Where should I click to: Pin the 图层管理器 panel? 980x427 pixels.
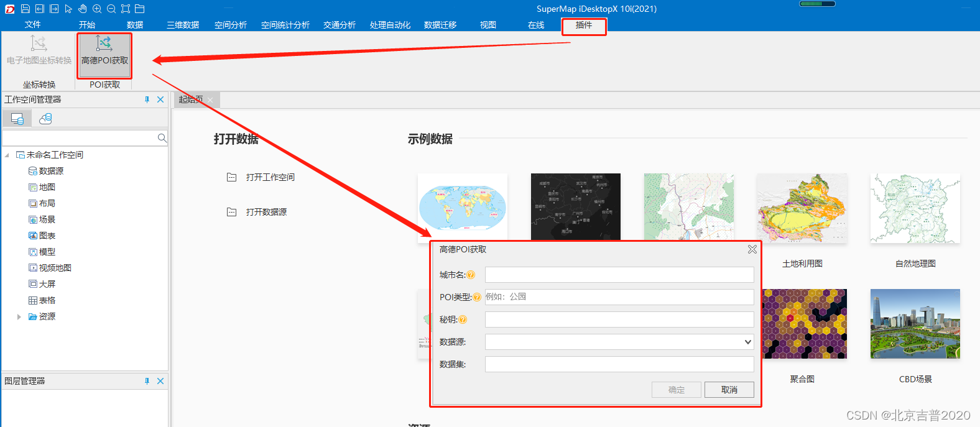[x=147, y=381]
